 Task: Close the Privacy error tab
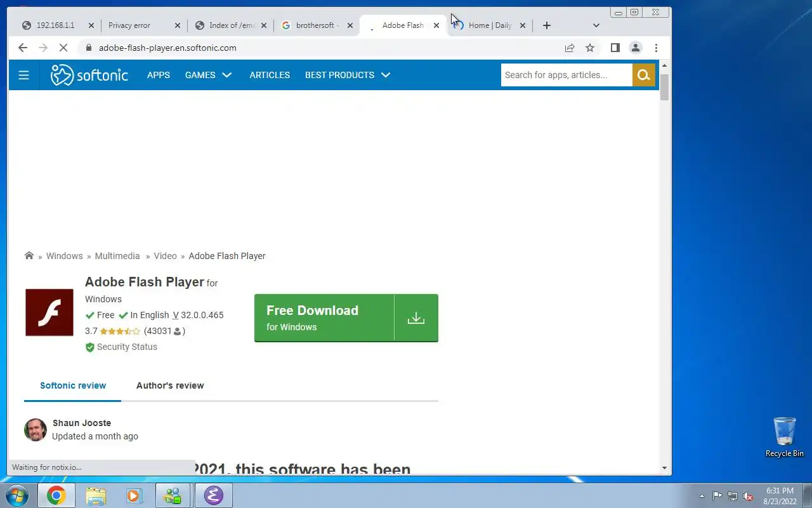(178, 25)
